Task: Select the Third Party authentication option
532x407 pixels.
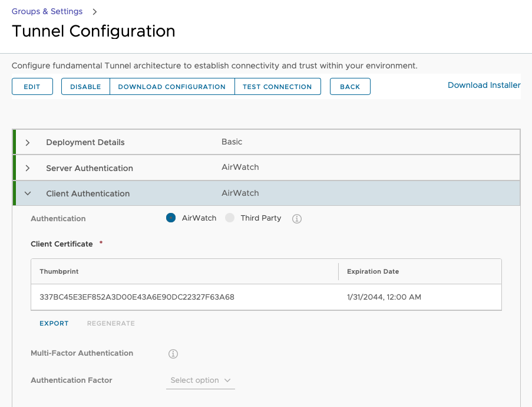Action: (230, 218)
